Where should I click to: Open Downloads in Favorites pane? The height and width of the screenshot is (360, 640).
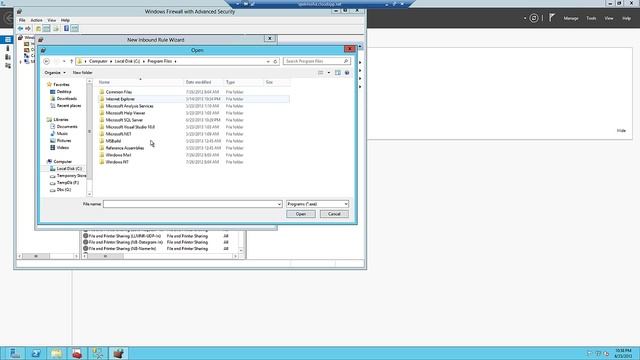(67, 99)
